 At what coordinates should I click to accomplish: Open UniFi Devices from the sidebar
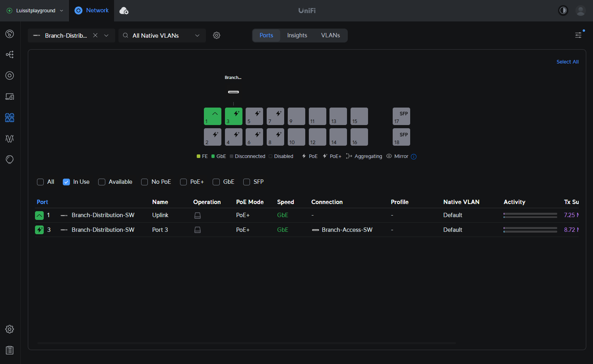pos(10,75)
